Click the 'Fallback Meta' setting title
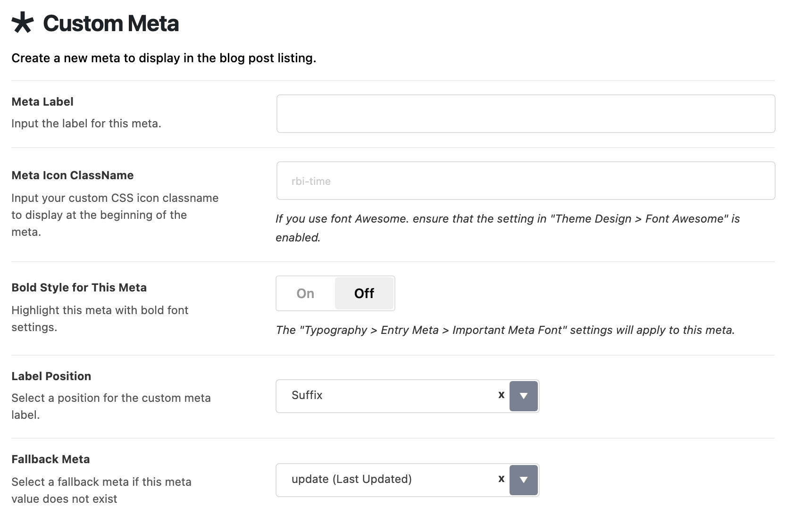Image resolution: width=786 pixels, height=532 pixels. tap(50, 459)
